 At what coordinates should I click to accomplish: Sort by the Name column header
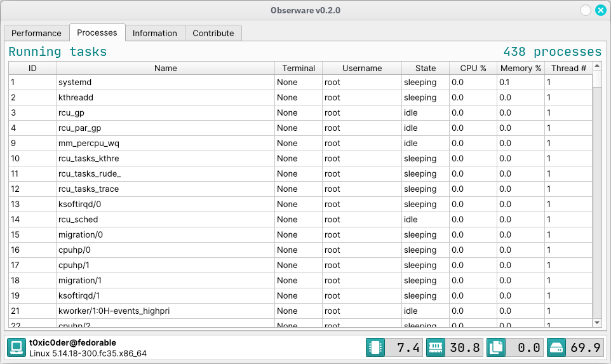165,68
